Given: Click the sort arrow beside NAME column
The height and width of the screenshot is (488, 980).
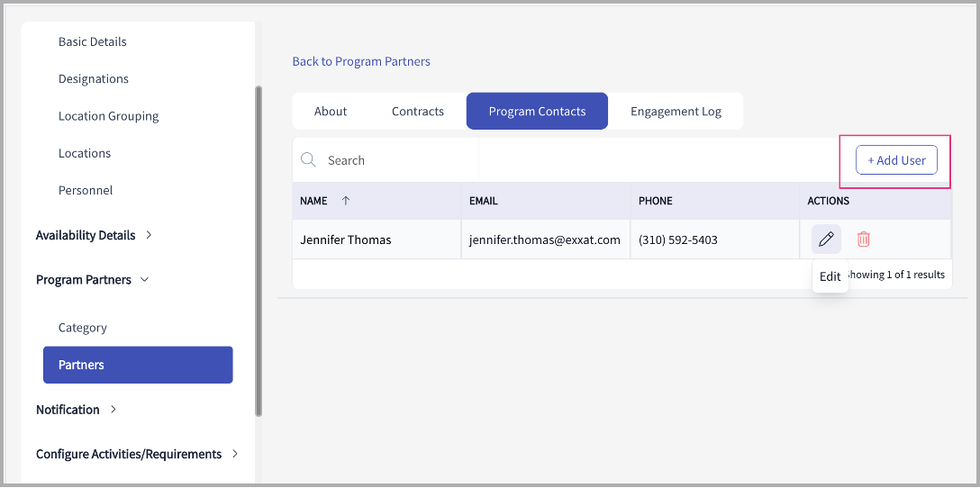Looking at the screenshot, I should pos(346,201).
